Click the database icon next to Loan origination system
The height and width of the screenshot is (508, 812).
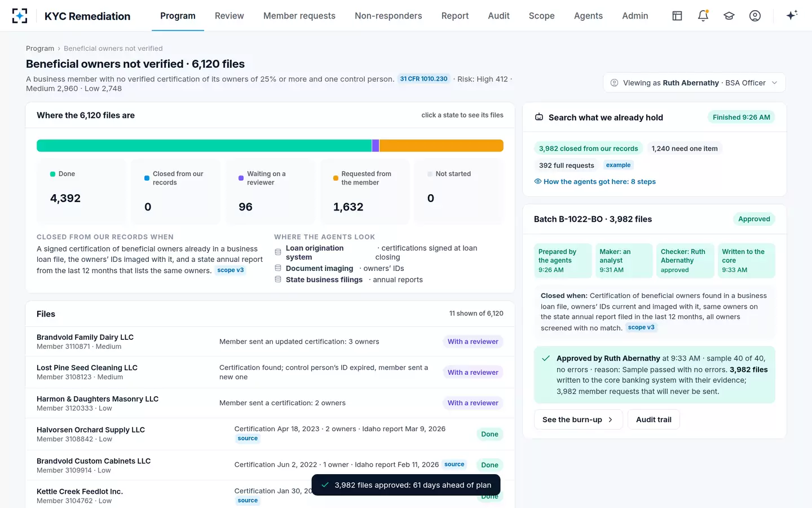click(x=278, y=252)
